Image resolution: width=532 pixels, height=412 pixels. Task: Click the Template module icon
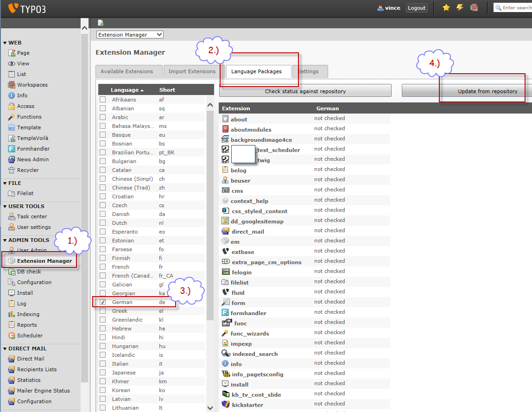click(x=12, y=127)
